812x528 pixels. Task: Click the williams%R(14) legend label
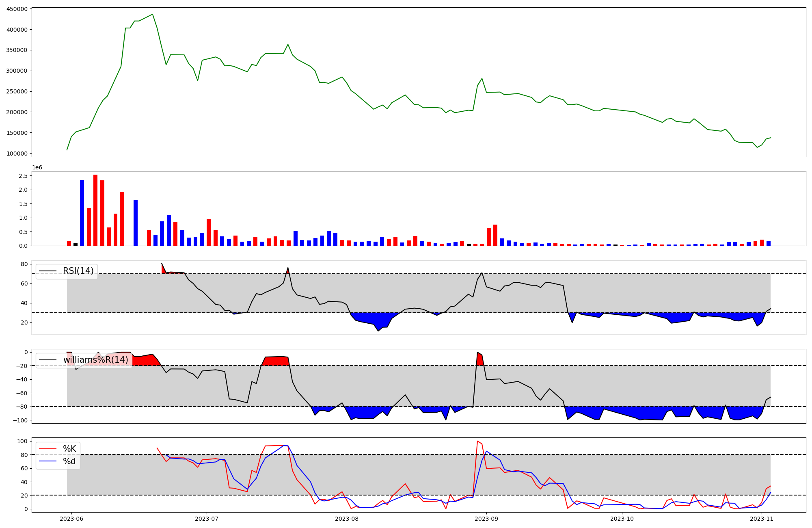95,360
